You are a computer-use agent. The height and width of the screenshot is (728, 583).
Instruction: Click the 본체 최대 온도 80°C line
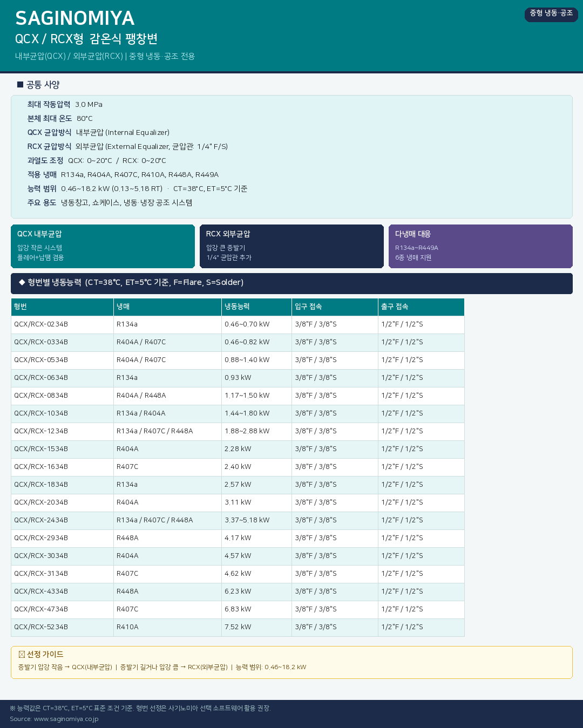[x=60, y=119]
